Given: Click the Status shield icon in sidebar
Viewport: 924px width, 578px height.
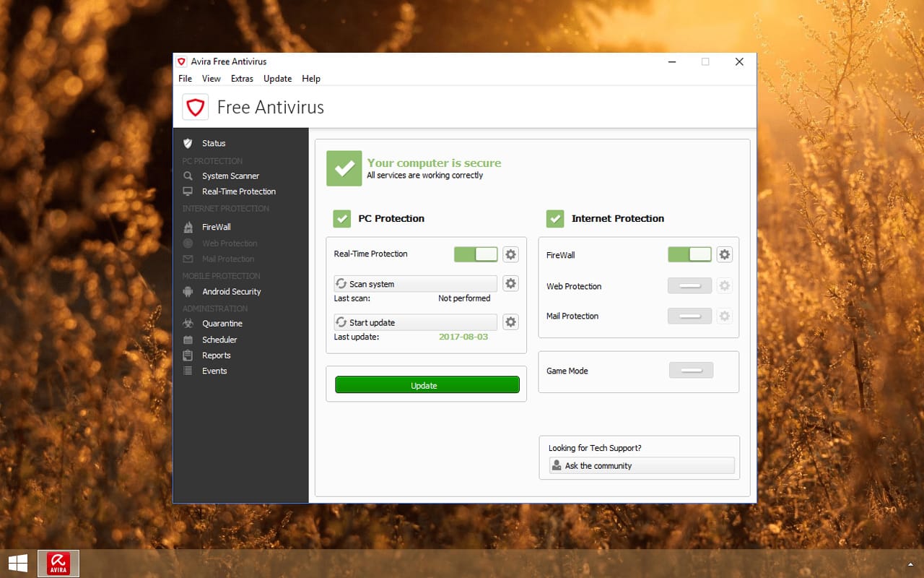Looking at the screenshot, I should point(188,143).
